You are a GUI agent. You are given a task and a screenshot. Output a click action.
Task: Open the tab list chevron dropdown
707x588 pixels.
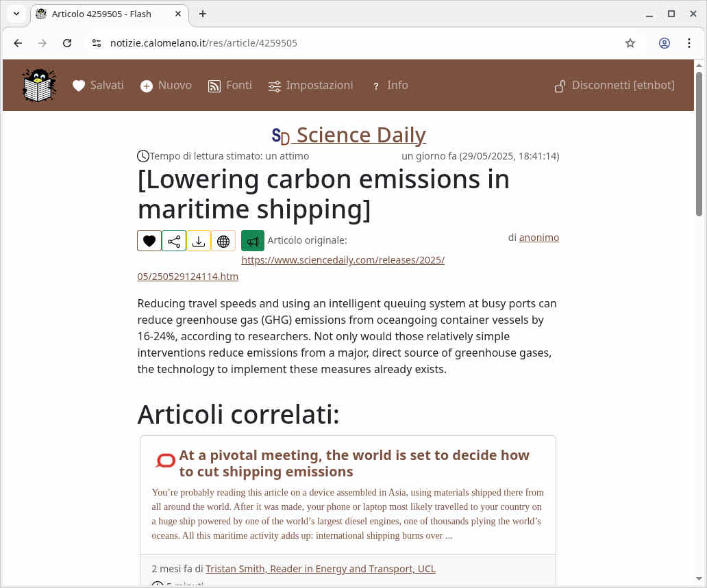point(16,14)
